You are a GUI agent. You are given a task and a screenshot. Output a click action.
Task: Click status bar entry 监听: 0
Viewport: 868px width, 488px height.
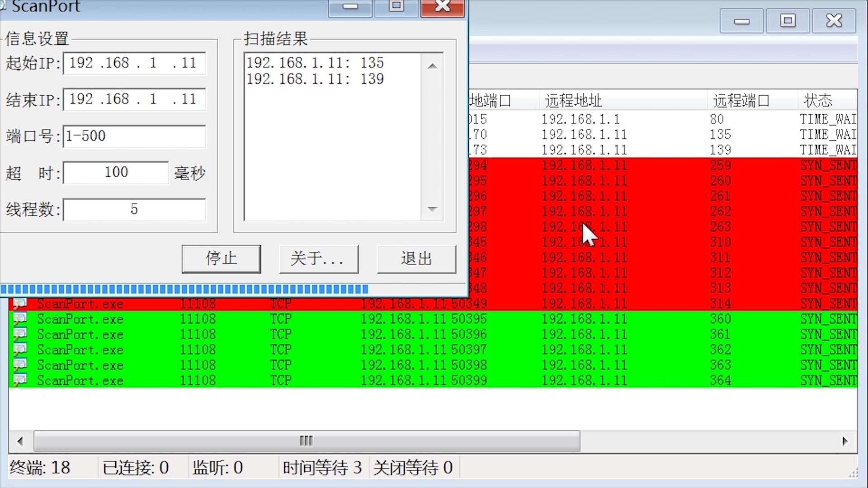(218, 468)
